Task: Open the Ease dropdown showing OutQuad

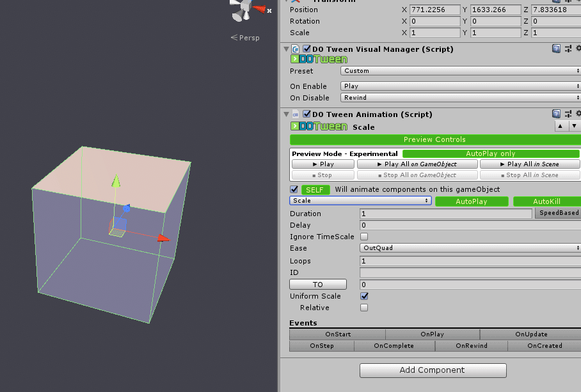Action: click(470, 248)
